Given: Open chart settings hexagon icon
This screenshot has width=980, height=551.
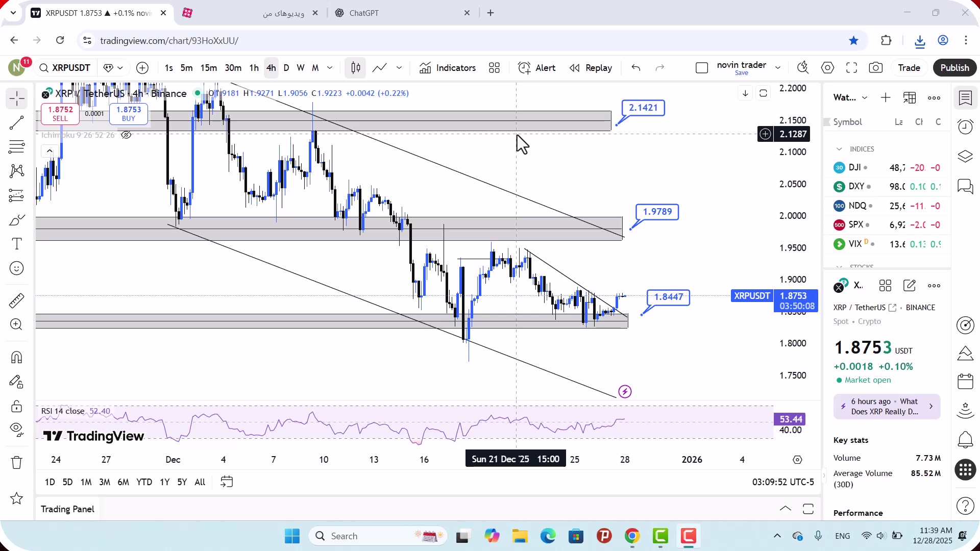Looking at the screenshot, I should coord(827,68).
